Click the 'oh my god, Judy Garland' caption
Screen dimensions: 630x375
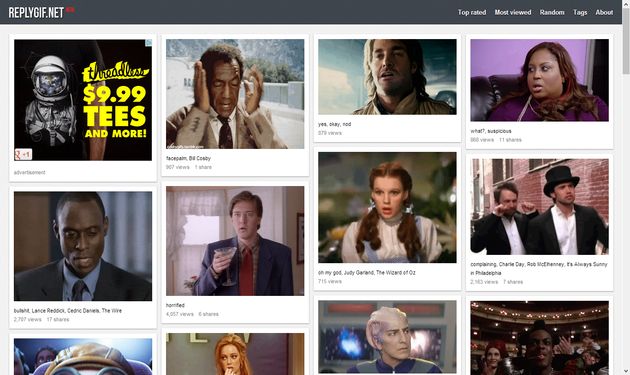(x=366, y=273)
